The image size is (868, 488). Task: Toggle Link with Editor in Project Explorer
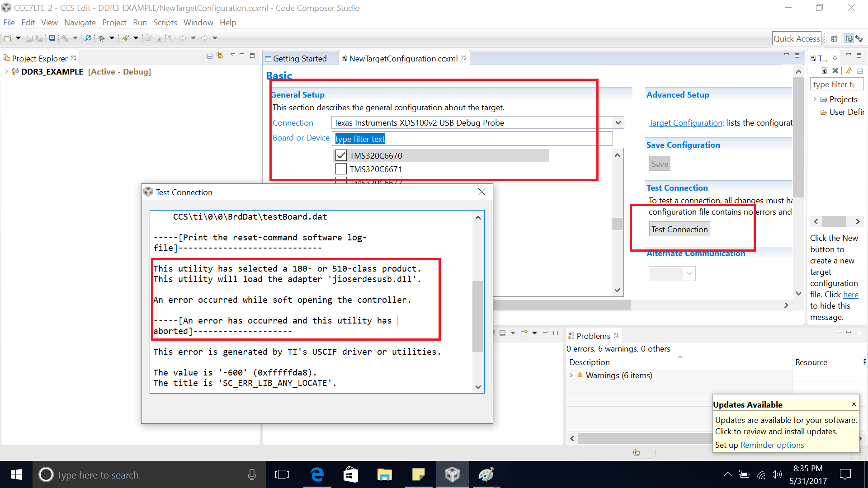(x=220, y=55)
